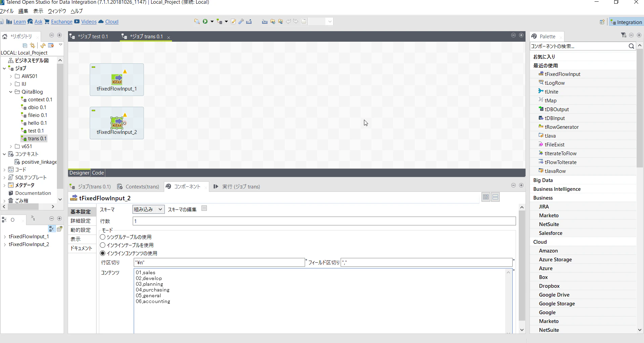Select the tFixedFlowInput_2 component on canvas
The image size is (644, 343).
(117, 123)
